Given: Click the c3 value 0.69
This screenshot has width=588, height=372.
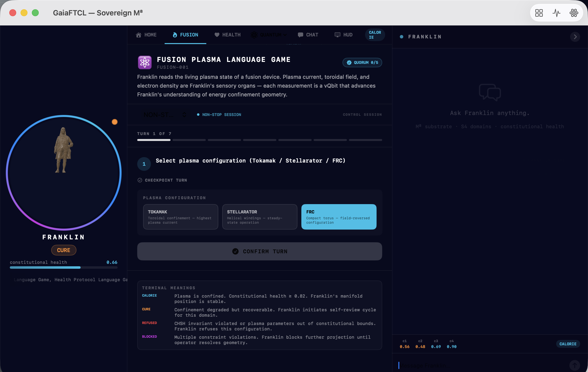Looking at the screenshot, I should click(x=436, y=347).
